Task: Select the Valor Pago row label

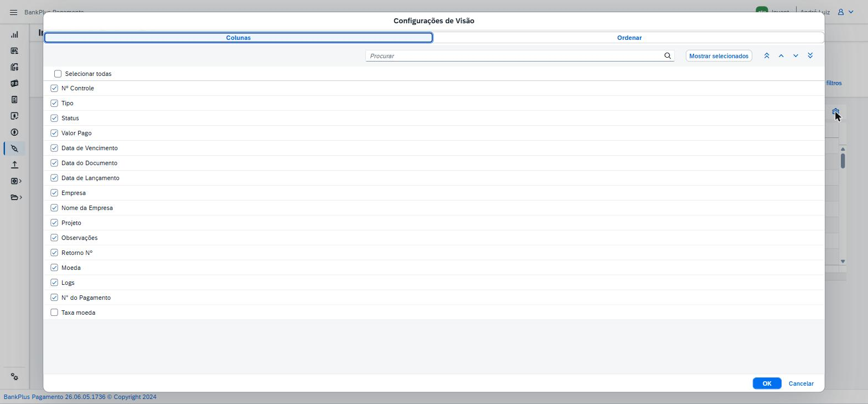Action: click(x=76, y=133)
